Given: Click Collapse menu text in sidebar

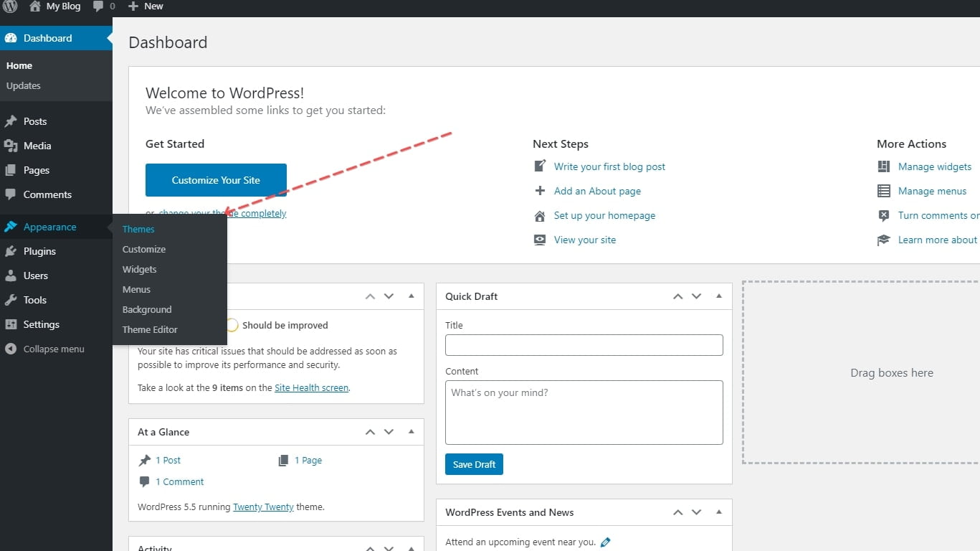Looking at the screenshot, I should pyautogui.click(x=54, y=349).
